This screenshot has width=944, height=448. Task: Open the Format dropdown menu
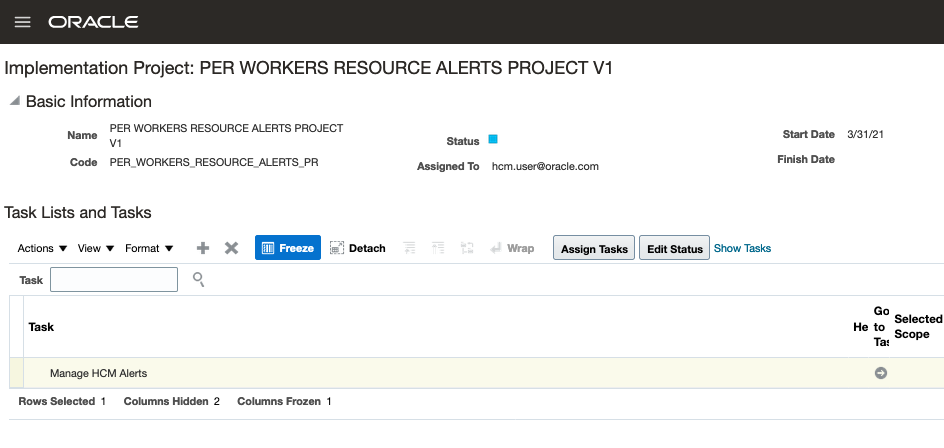[149, 248]
